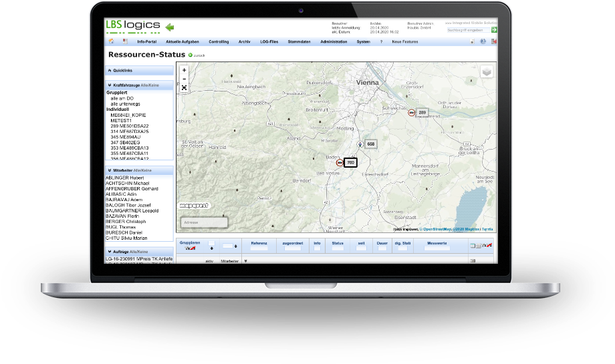Select vehicle ME684EI_KOPIE
This screenshot has width=615, height=364.
[128, 115]
